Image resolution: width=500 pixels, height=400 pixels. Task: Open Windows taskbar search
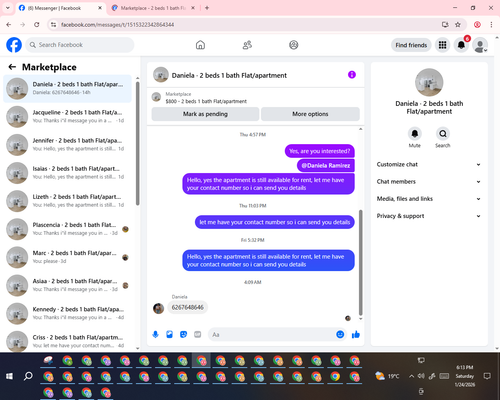(28, 376)
